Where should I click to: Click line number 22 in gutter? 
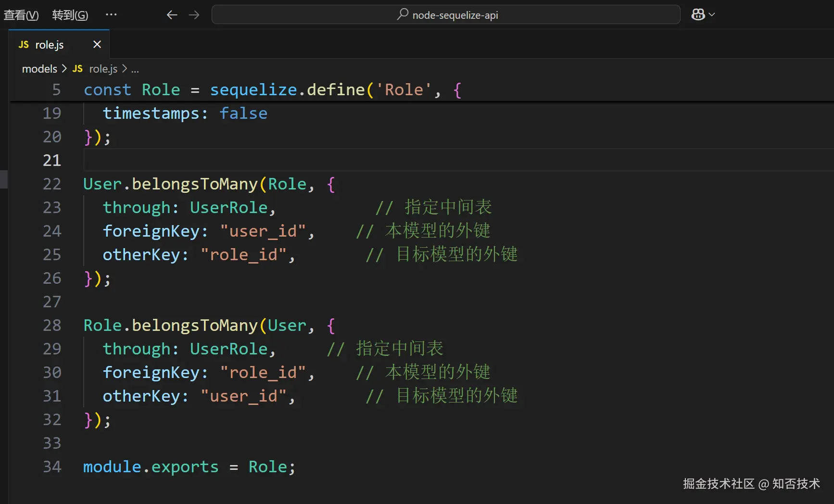[x=52, y=184]
